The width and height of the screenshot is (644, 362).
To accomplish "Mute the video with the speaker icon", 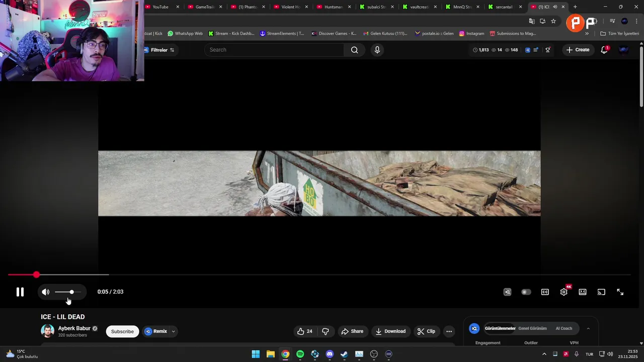I will pos(46,292).
